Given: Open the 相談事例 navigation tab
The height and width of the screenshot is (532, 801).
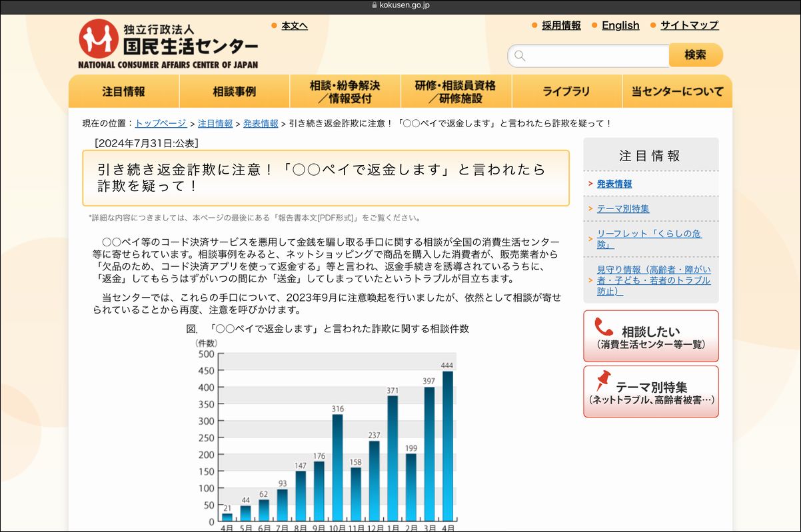Looking at the screenshot, I should [x=235, y=91].
